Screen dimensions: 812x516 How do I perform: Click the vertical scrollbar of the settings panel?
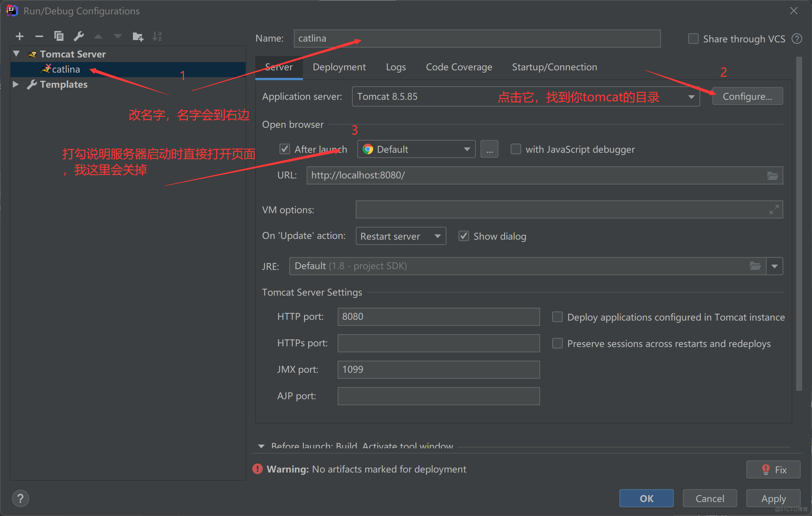799,224
